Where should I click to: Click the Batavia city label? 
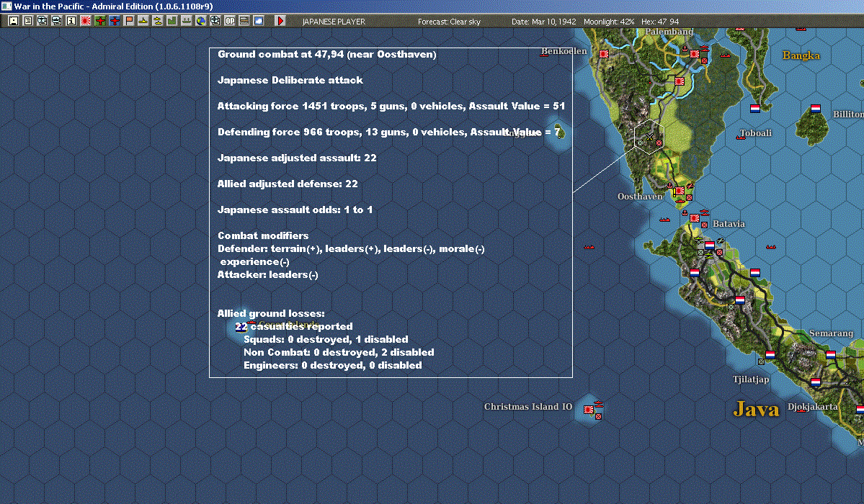coord(729,224)
